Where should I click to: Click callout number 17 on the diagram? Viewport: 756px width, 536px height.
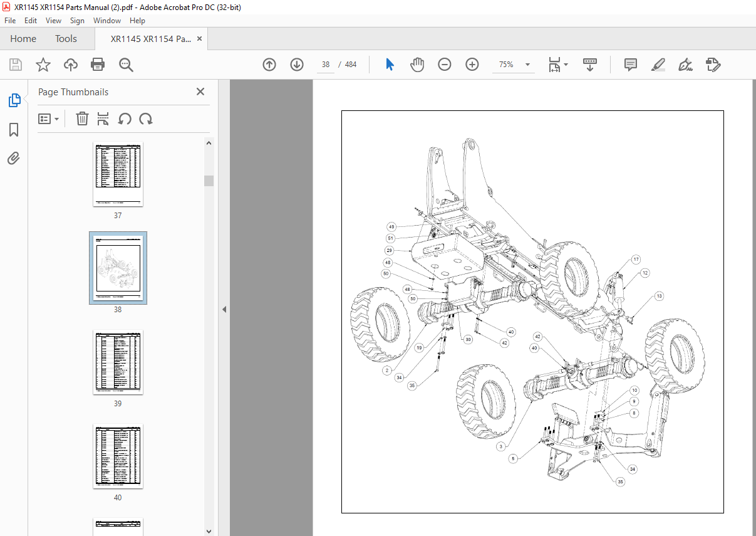point(636,260)
